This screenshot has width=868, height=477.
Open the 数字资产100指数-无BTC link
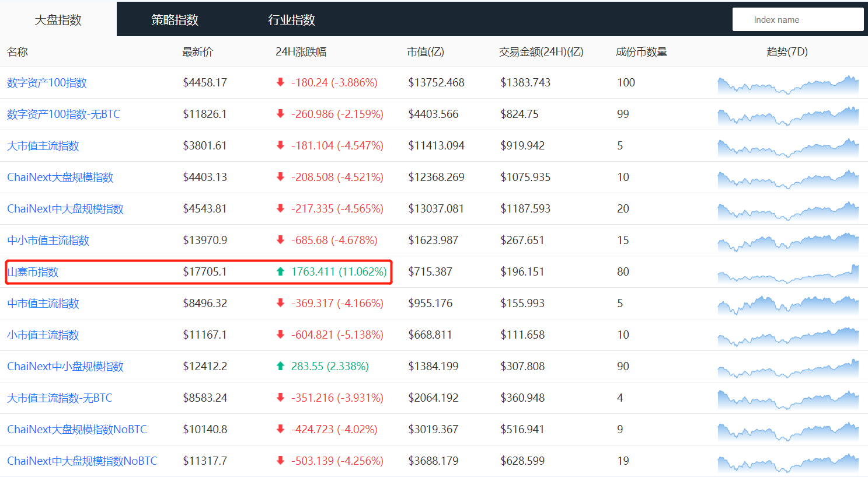pos(64,114)
